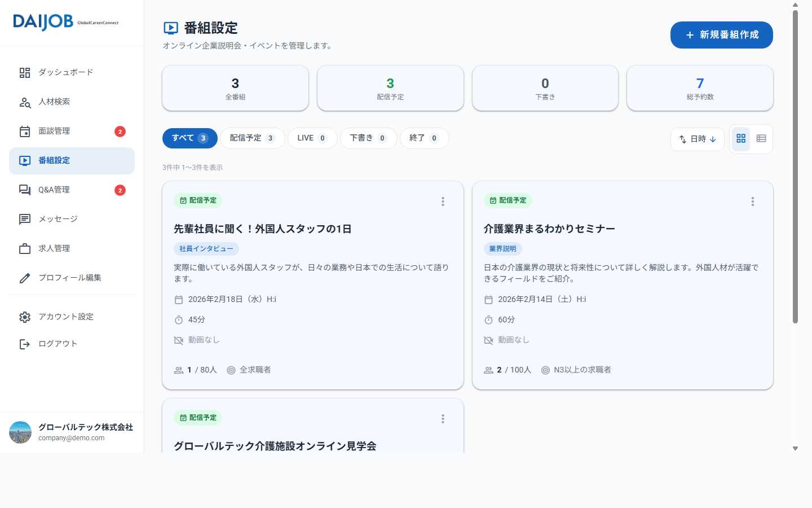This screenshot has height=508, width=812.
Task: Click the page vertical scrollbar
Action: [795, 169]
